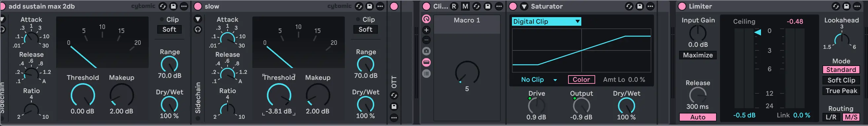Hot-swap preset on add sustain max 2db device
Viewport: 868px width, 126px height.
163,6
